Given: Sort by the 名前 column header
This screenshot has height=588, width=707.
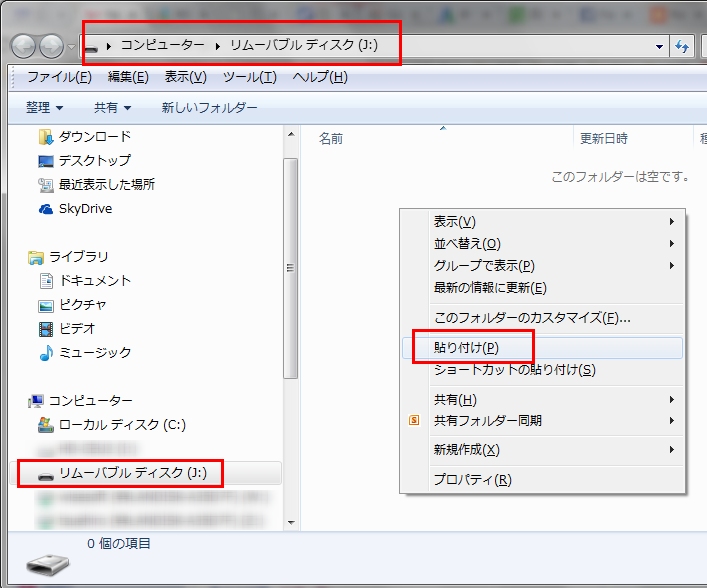Looking at the screenshot, I should (x=331, y=139).
